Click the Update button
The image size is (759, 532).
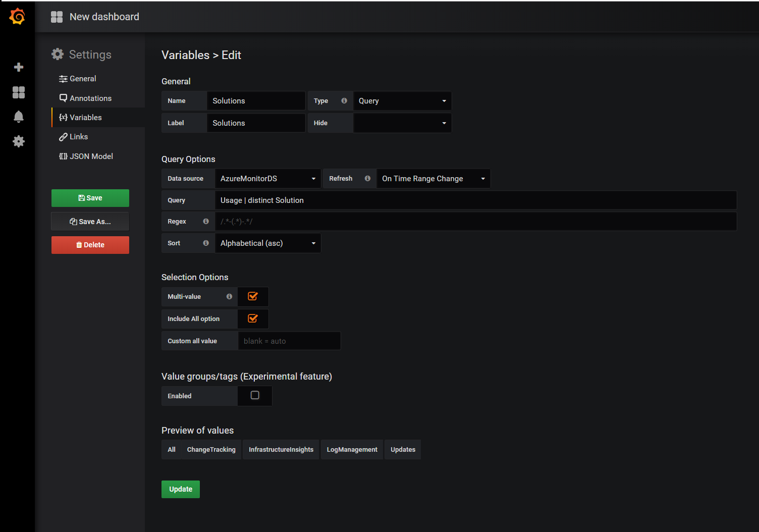pos(181,489)
